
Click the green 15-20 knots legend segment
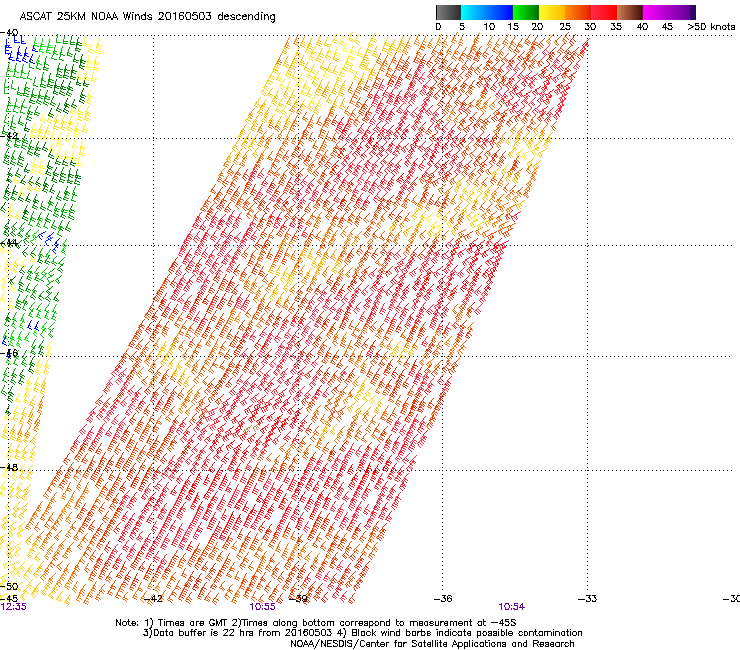(526, 12)
